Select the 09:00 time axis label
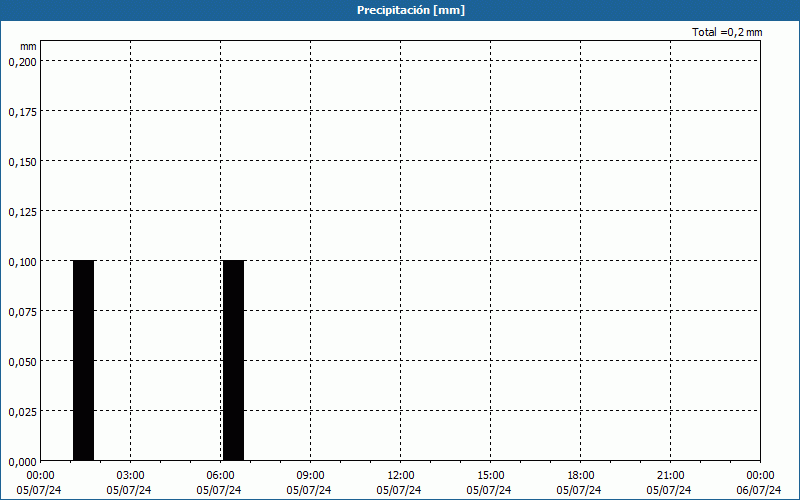The width and height of the screenshot is (800, 500). pos(310,476)
